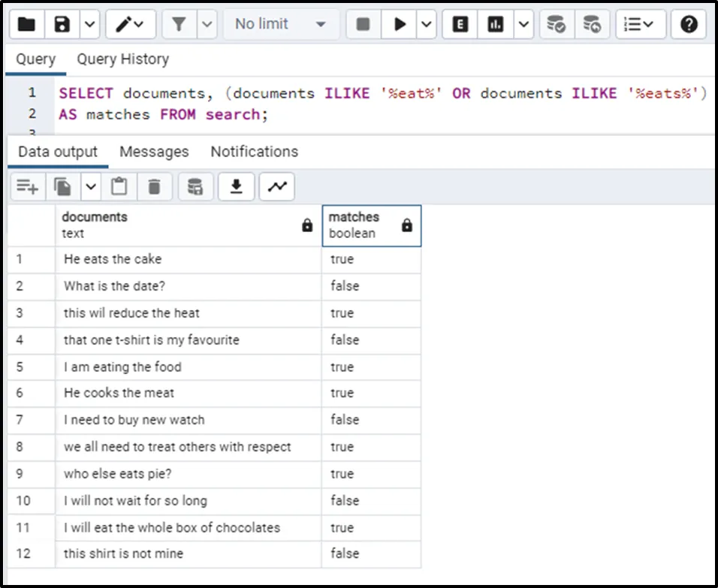This screenshot has height=588, width=718.
Task: Expand the Copy options dropdown arrow
Action: tap(89, 186)
